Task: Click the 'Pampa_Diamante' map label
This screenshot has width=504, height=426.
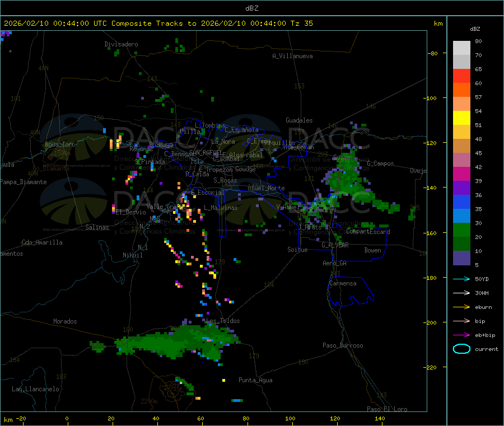Action: click(24, 182)
